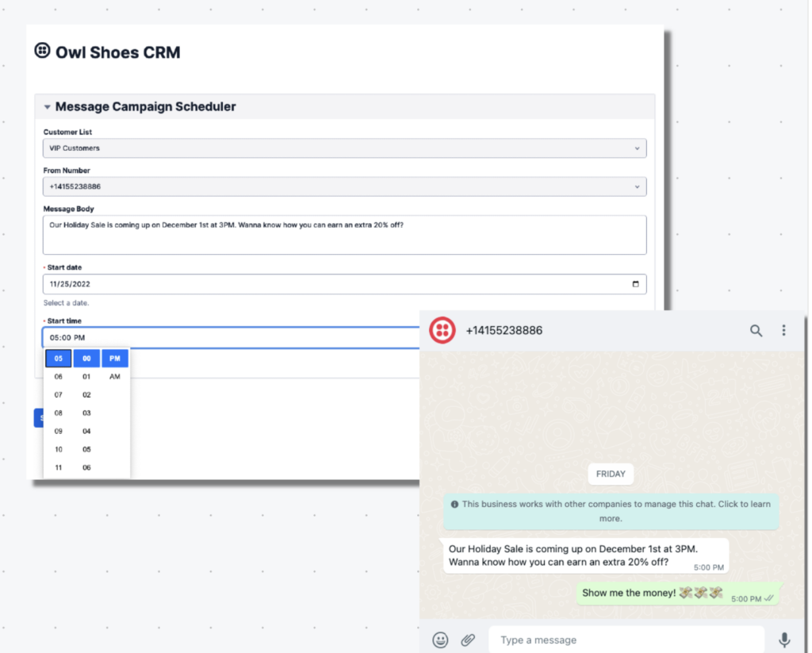
Task: Open the emoji picker in the message bar
Action: tap(440, 640)
